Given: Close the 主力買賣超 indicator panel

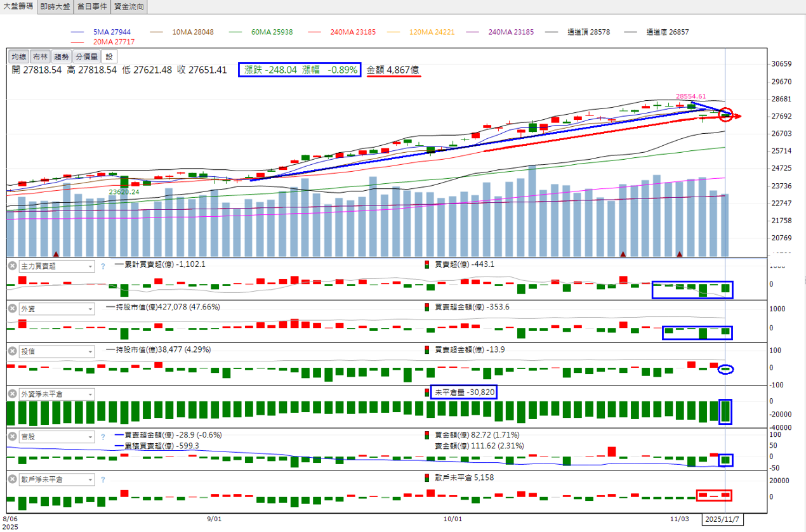Looking at the screenshot, I should [12, 266].
